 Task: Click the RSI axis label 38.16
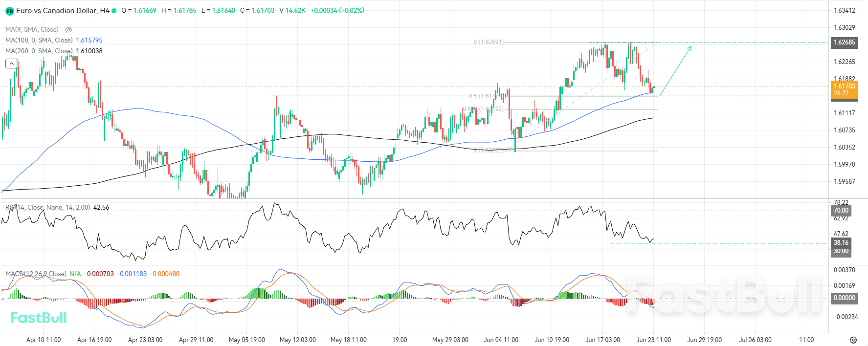(x=841, y=243)
